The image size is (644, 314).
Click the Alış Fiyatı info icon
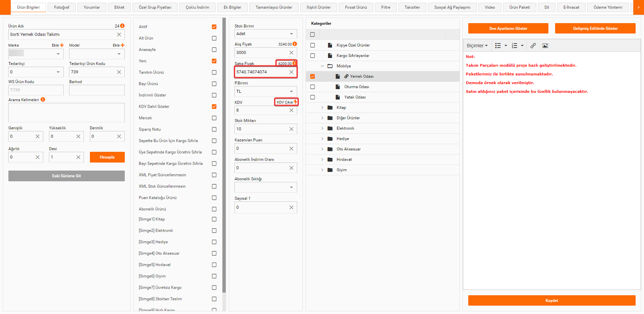pos(295,44)
